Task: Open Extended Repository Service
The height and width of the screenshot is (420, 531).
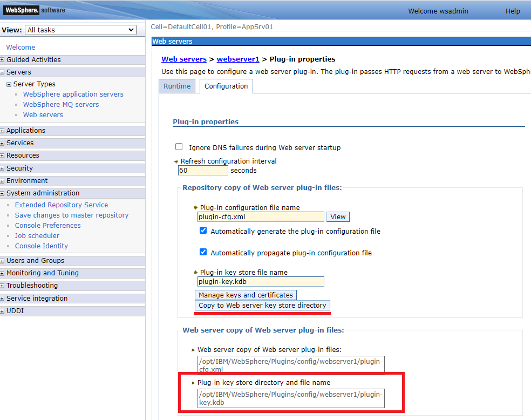Action: 62,205
